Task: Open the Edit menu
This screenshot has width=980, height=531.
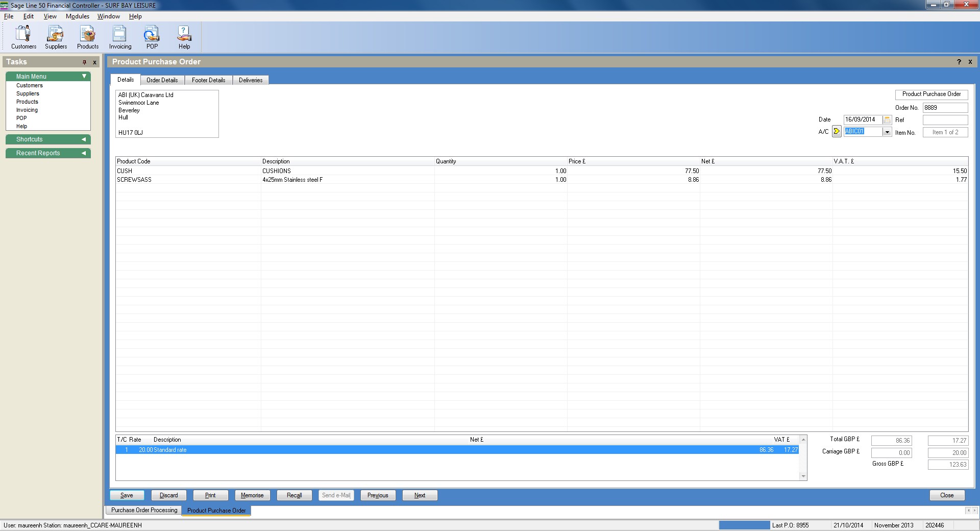Action: pyautogui.click(x=29, y=16)
